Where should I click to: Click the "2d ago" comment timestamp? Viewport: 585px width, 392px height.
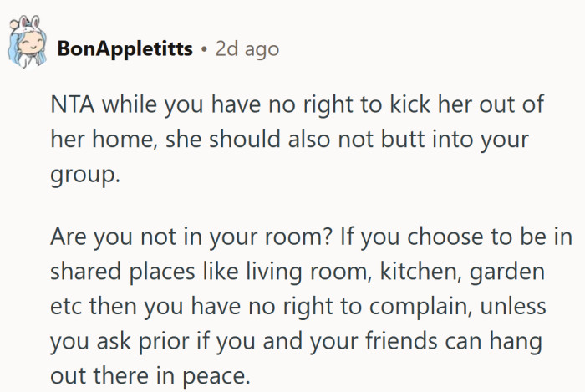tap(247, 49)
